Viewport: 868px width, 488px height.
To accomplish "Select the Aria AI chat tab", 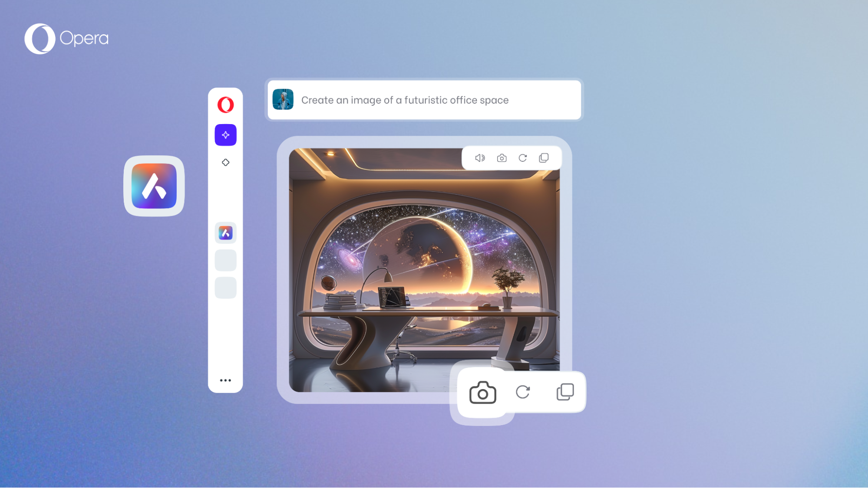I will coord(226,134).
